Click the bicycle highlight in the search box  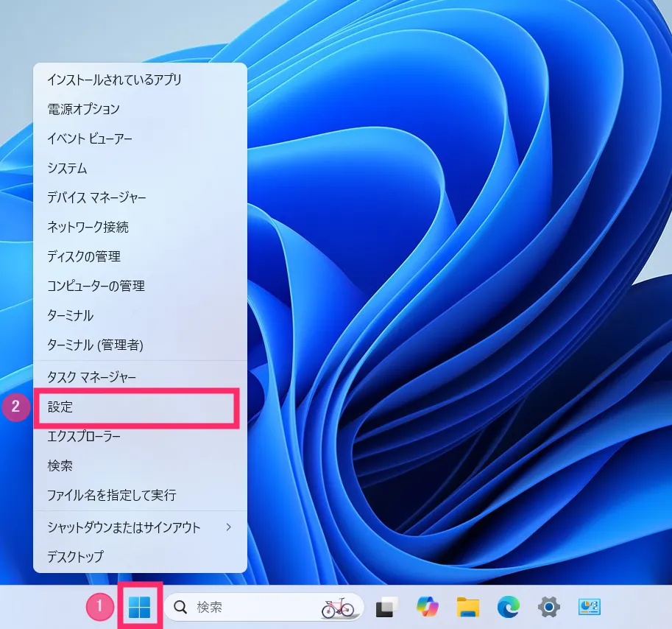tap(338, 608)
